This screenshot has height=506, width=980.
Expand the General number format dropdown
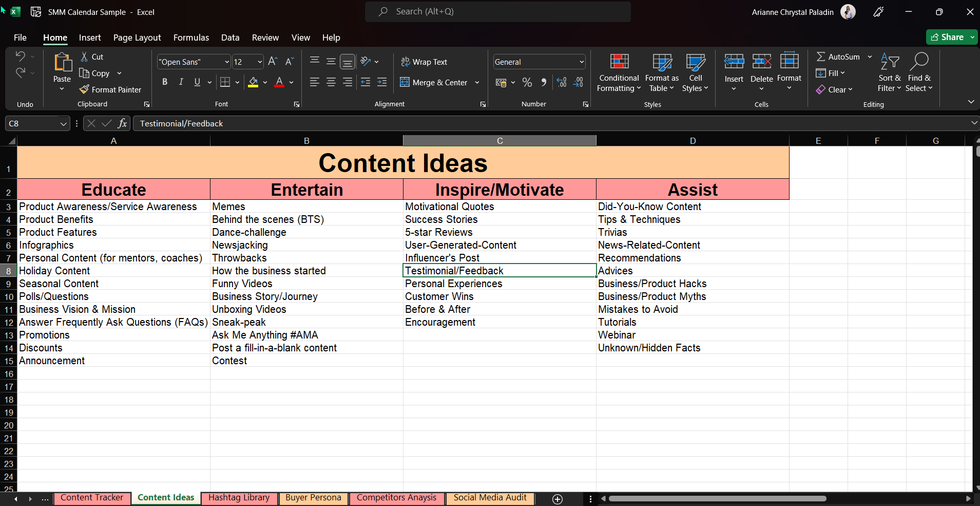(581, 62)
